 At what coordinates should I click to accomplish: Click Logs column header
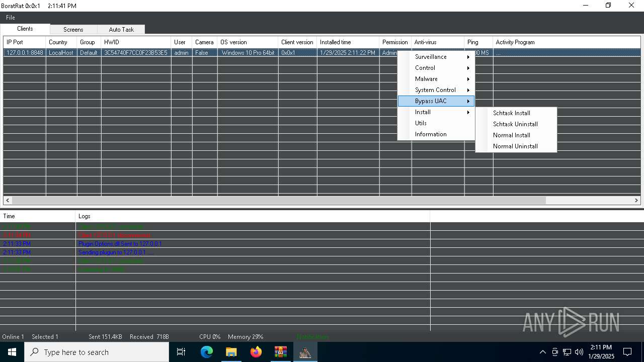point(253,216)
